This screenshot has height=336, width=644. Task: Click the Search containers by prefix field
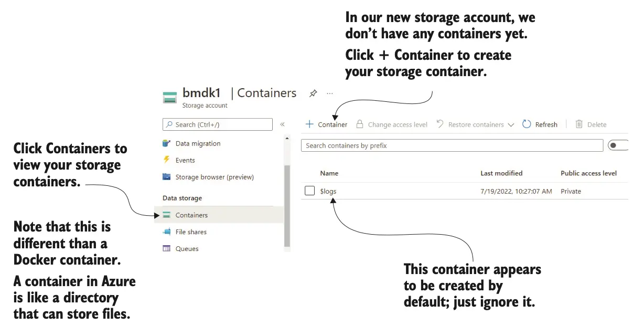tap(451, 145)
